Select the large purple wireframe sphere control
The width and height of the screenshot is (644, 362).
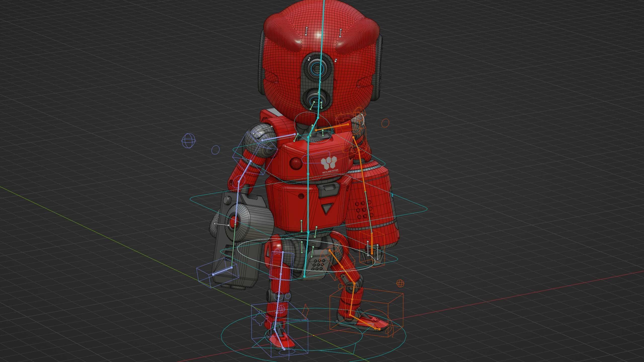click(x=188, y=141)
